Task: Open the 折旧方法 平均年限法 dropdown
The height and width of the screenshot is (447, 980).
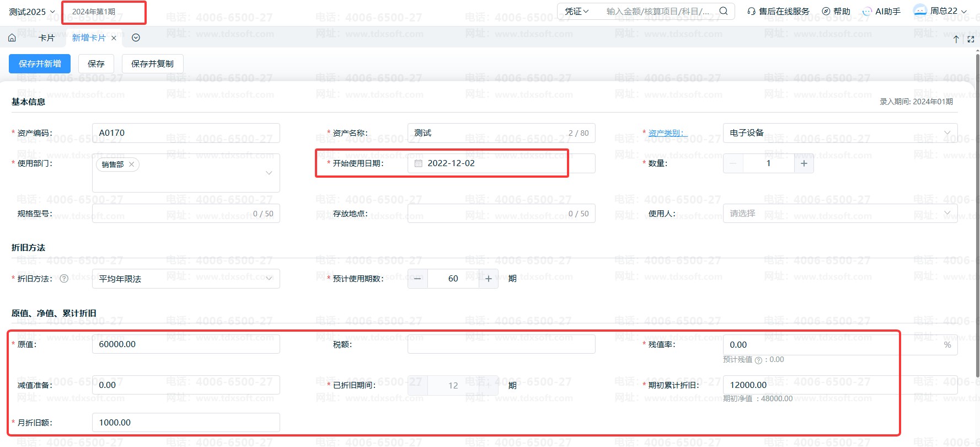Action: 269,279
